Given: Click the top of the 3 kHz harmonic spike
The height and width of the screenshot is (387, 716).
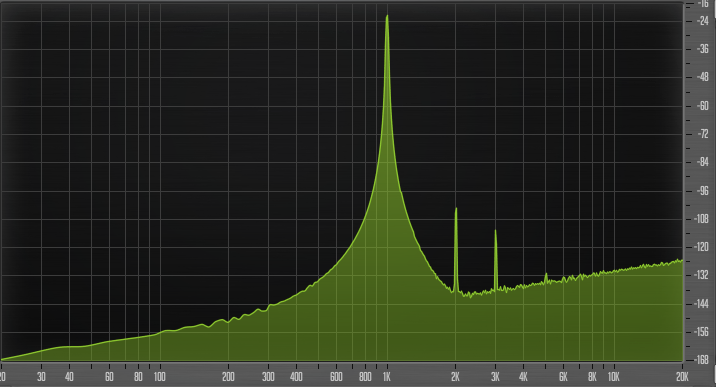Looking at the screenshot, I should click(x=495, y=231).
